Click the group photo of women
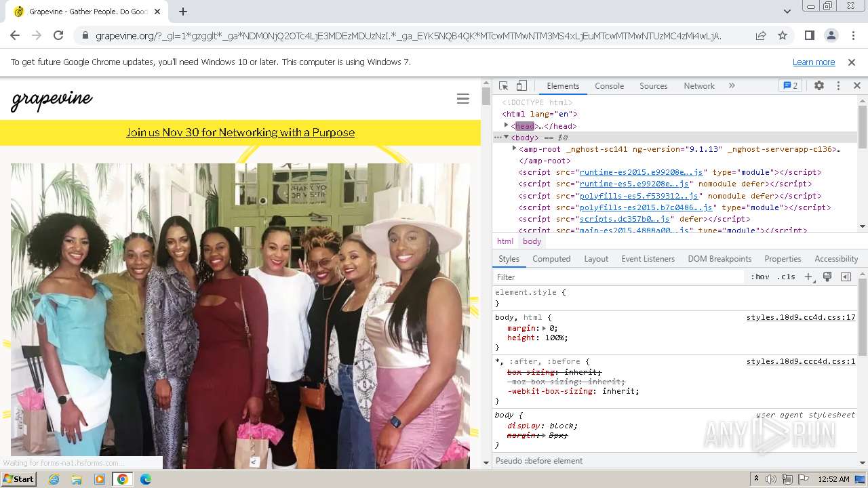The image size is (868, 488). [x=240, y=316]
